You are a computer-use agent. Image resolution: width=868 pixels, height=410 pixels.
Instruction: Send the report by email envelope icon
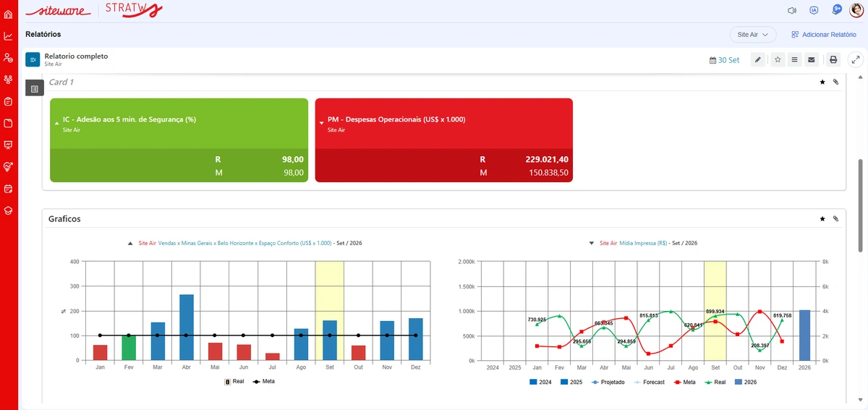pyautogui.click(x=811, y=60)
